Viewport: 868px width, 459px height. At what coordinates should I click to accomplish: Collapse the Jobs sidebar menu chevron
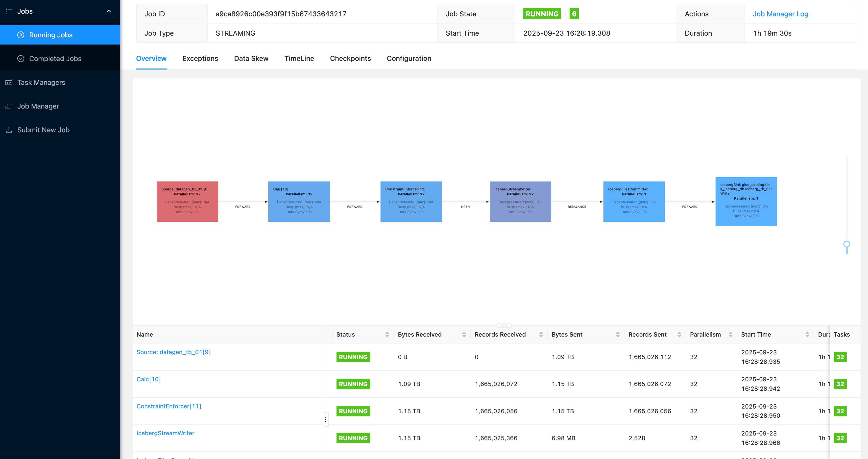click(109, 11)
